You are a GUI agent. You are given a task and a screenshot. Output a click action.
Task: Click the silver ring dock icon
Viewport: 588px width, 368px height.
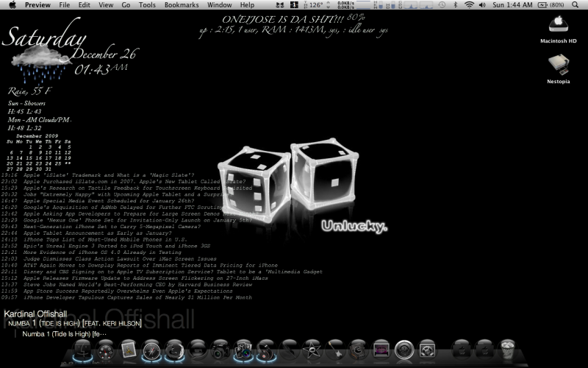[404, 350]
